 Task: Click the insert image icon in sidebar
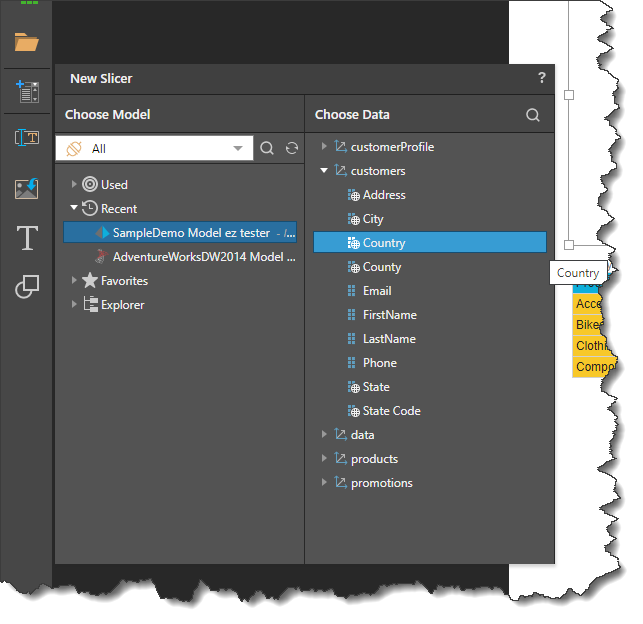[x=27, y=189]
